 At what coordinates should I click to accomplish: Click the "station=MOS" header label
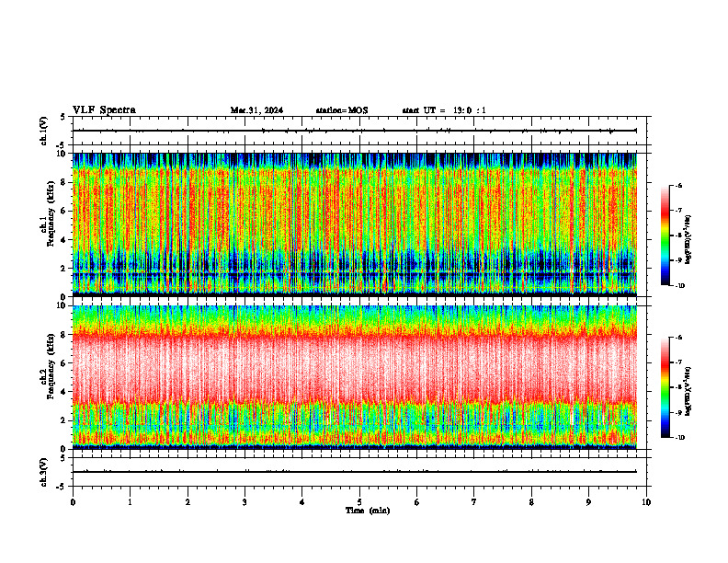coord(342,110)
